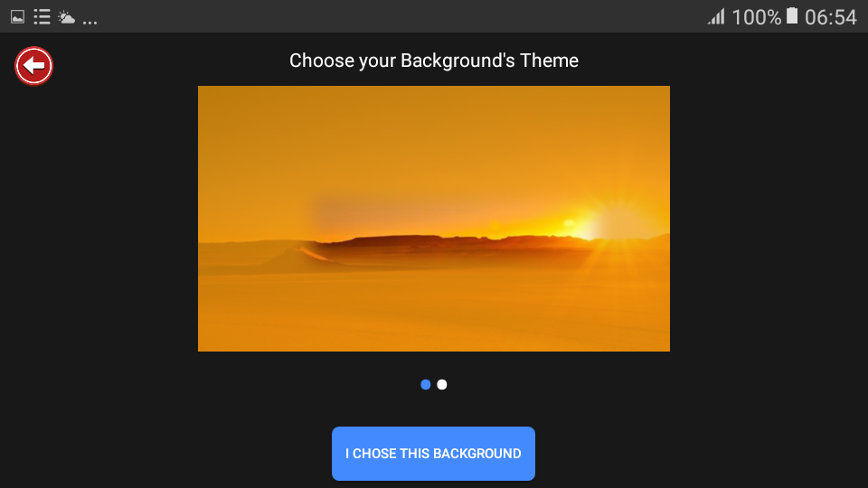Tap the list notification icon in status bar
Image resolution: width=868 pixels, height=488 pixels.
[42, 17]
